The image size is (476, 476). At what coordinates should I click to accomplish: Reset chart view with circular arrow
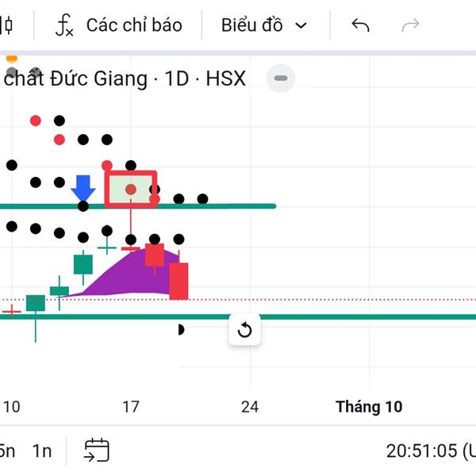[x=244, y=330]
